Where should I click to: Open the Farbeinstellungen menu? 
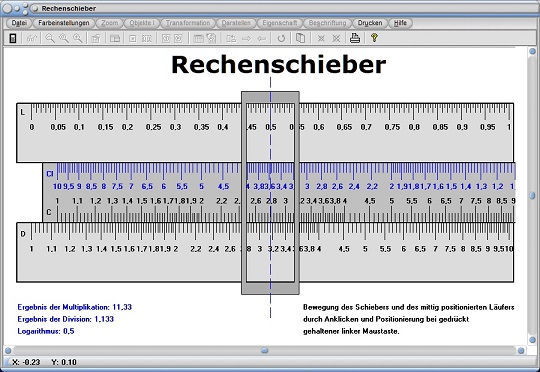(64, 23)
